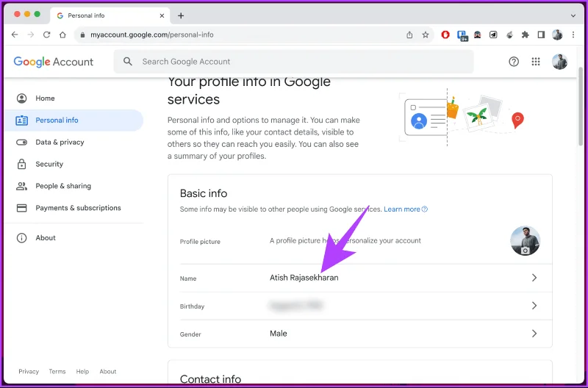
Task: Open the Google apps grid icon
Action: tap(536, 62)
